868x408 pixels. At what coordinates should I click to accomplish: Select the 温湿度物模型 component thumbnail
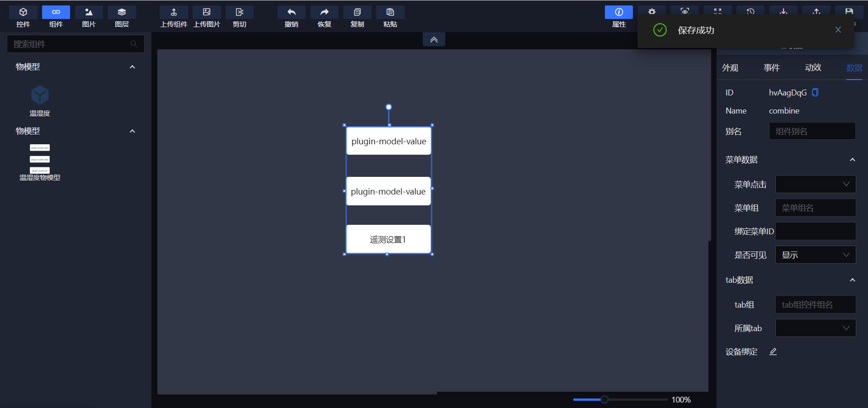point(40,159)
